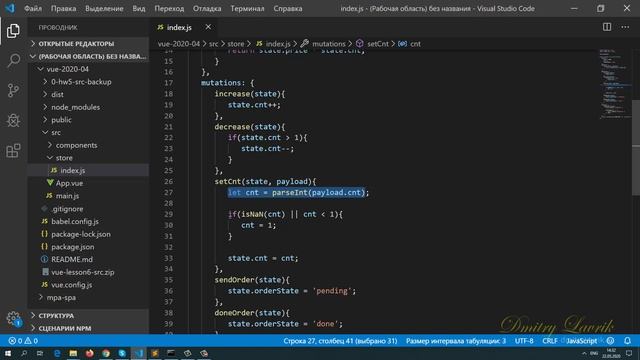Screen dimensions: 640x360
Task: Open the Файл menu
Action: coord(33,9)
